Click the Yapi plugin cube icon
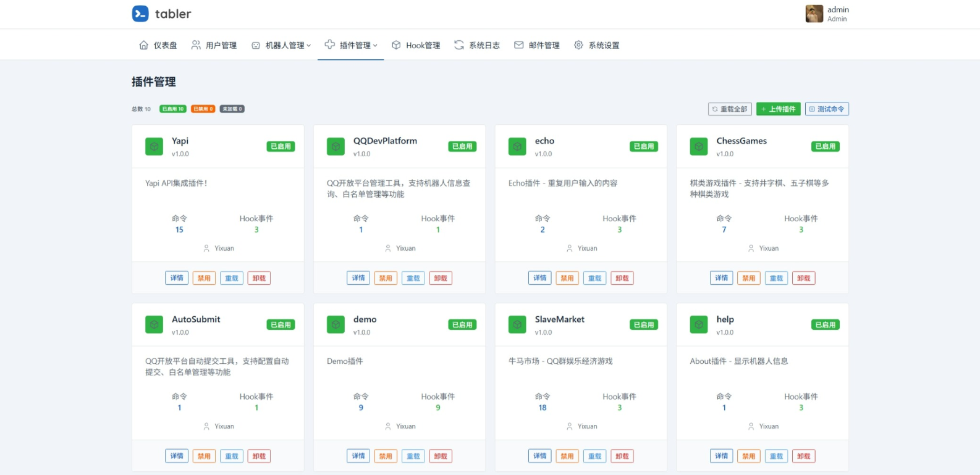980x475 pixels. [154, 146]
